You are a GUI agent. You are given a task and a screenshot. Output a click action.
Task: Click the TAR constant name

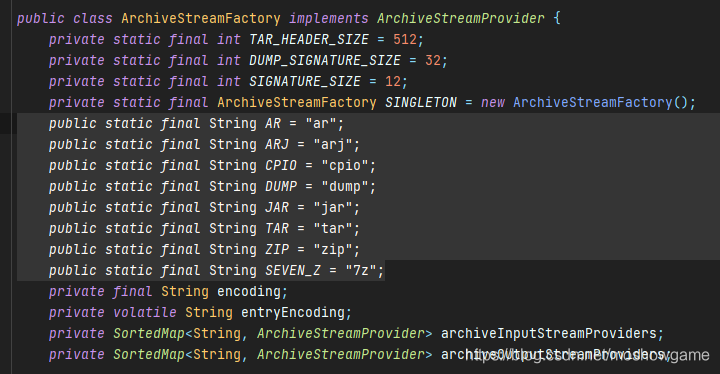click(x=277, y=228)
